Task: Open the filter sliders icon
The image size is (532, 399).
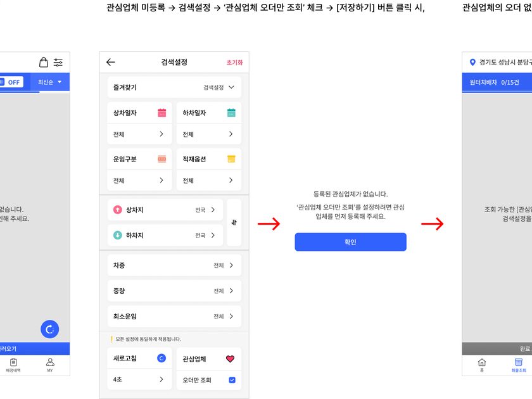Action: (x=58, y=63)
